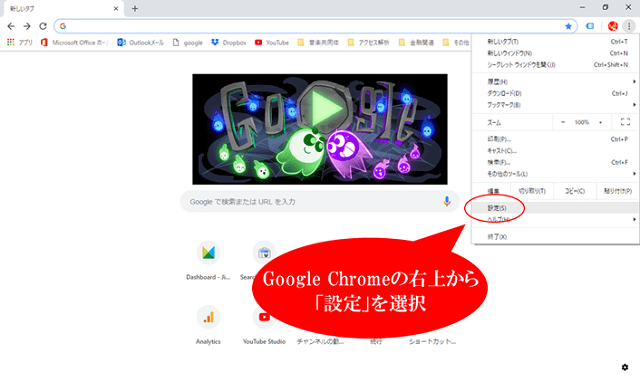640x382 pixels.
Task: Choose 新しいタブ(T) from the menu
Action: coord(555,42)
